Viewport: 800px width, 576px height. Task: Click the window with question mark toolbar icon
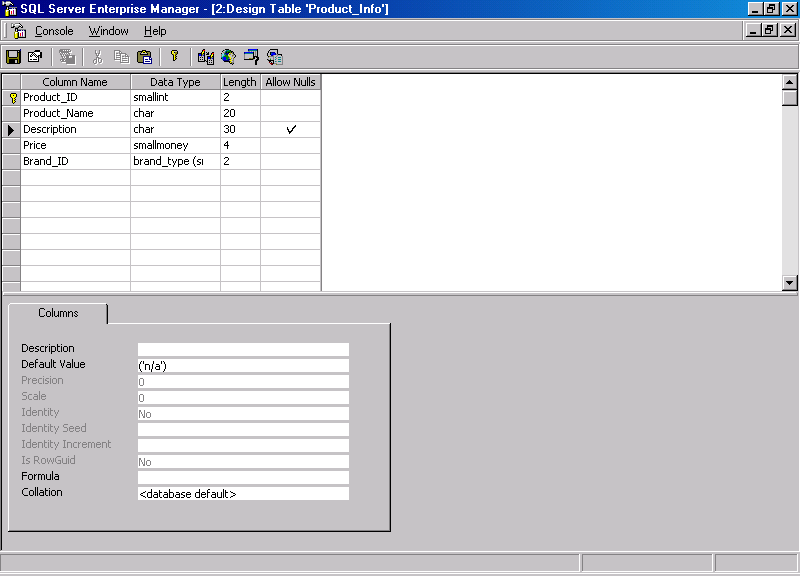click(252, 57)
